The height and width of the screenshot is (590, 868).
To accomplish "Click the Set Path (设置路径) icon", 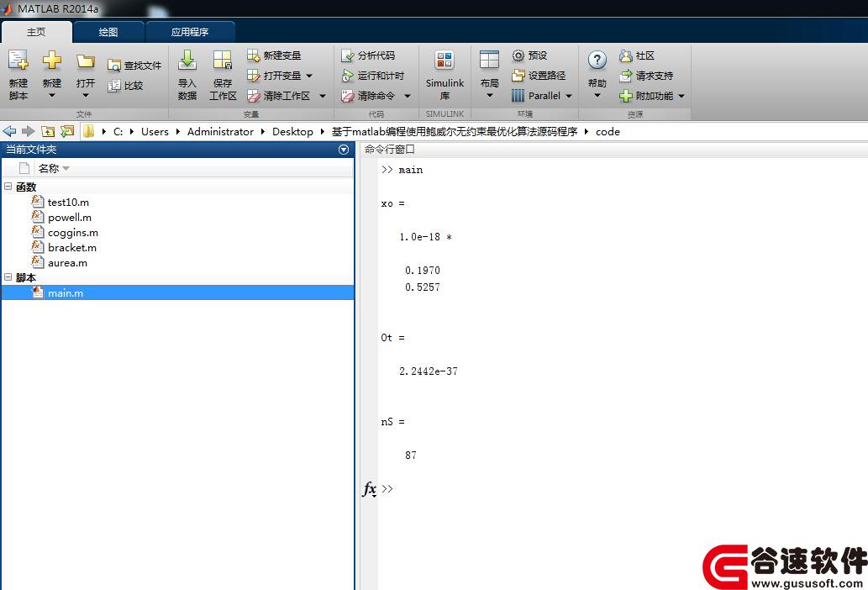I will click(x=518, y=76).
